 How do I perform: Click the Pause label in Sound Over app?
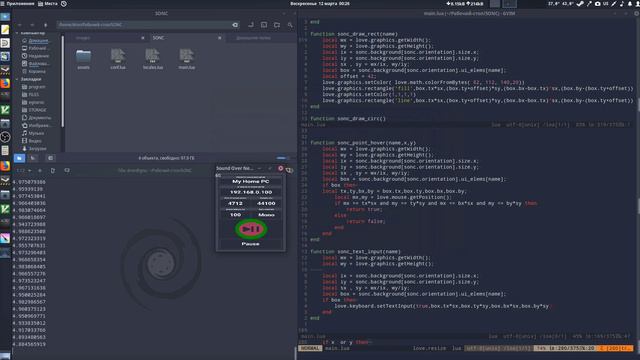click(251, 244)
